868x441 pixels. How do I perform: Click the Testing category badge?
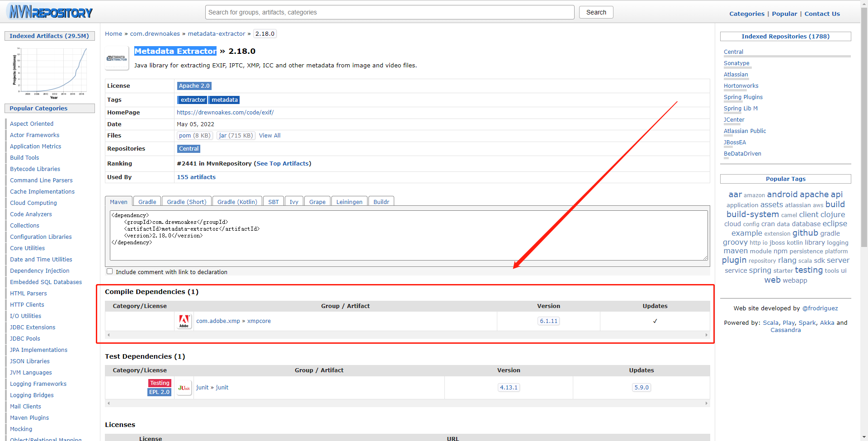(x=160, y=383)
